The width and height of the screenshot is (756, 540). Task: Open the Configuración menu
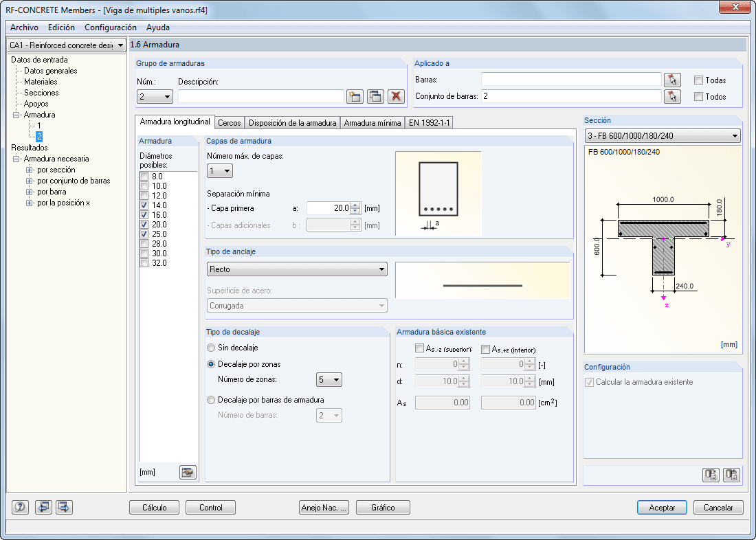pyautogui.click(x=111, y=27)
